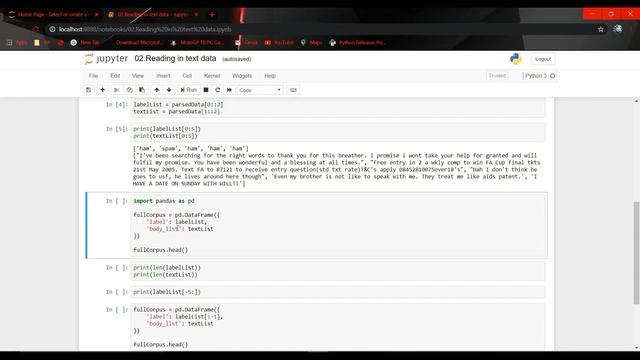
Task: Open the Cell menu
Action: point(187,76)
